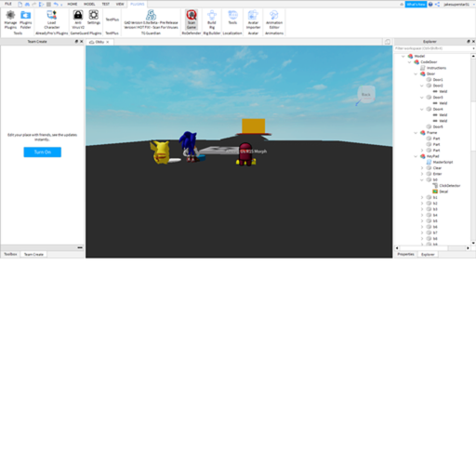Switch to the MODEL ribbon tab

point(89,4)
